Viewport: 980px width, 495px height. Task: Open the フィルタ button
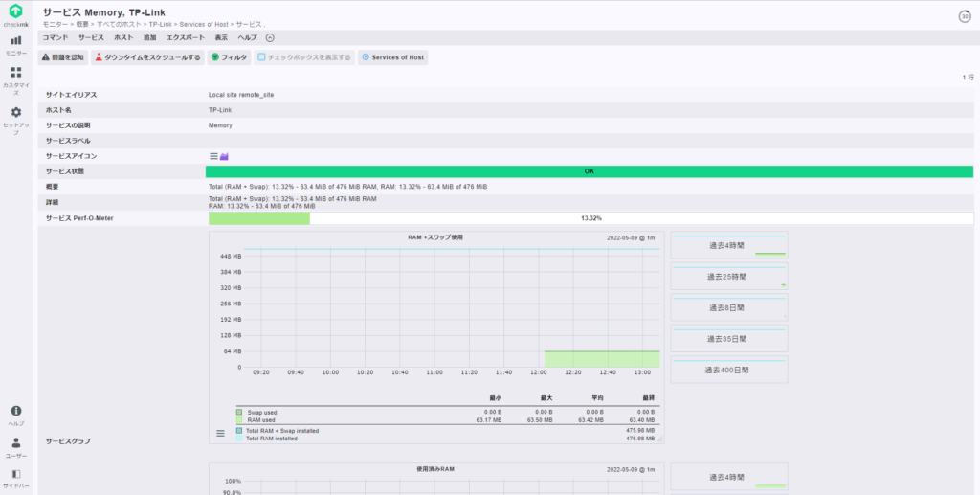pyautogui.click(x=229, y=57)
